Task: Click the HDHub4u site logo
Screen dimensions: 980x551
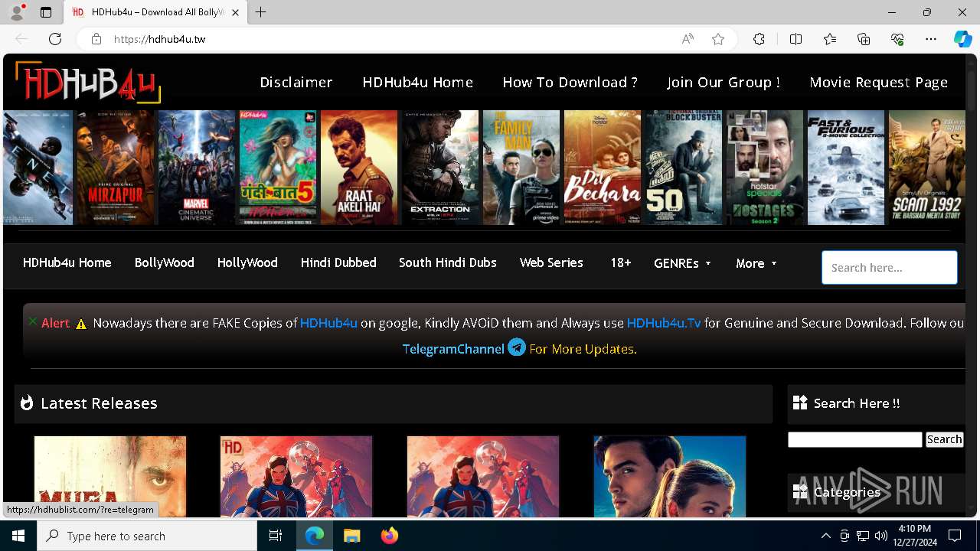Action: point(88,83)
